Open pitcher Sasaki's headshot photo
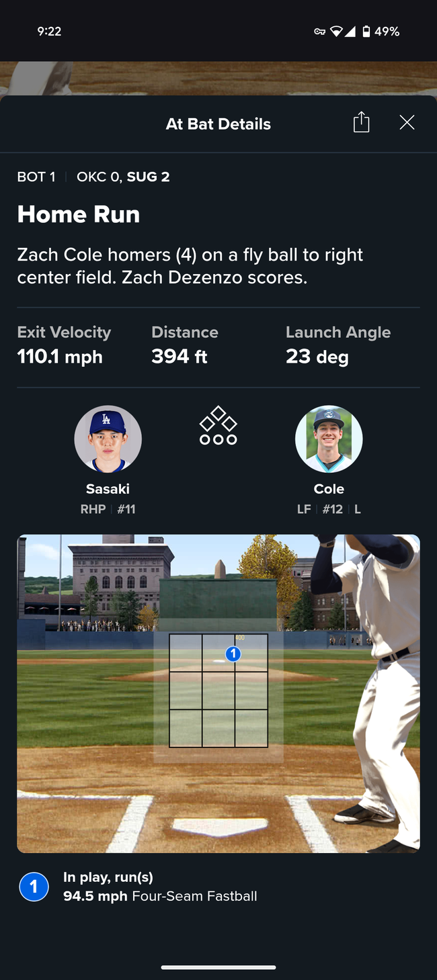Screen dimensions: 437x980 [x=108, y=439]
